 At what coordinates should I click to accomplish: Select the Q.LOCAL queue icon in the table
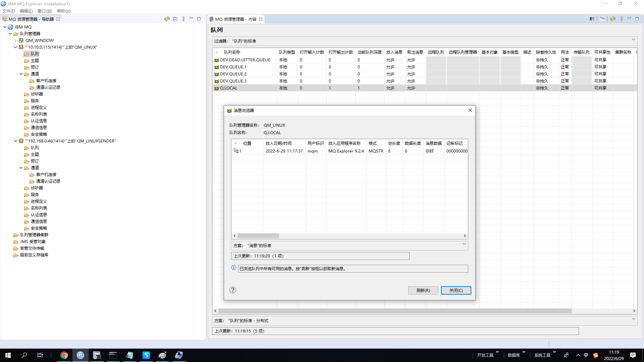(x=217, y=88)
